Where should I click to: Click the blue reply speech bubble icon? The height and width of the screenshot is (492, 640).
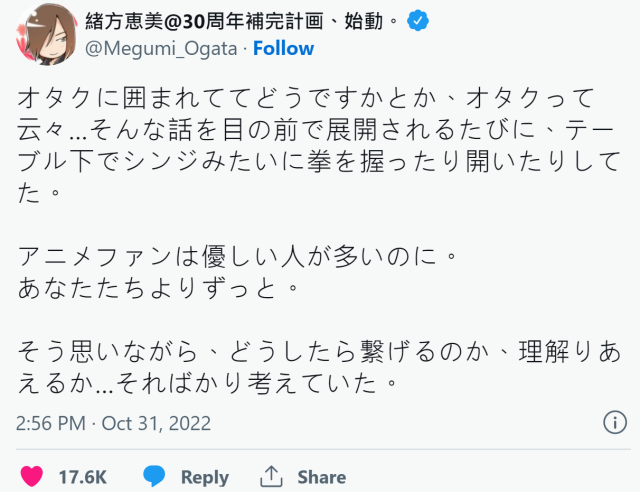154,476
